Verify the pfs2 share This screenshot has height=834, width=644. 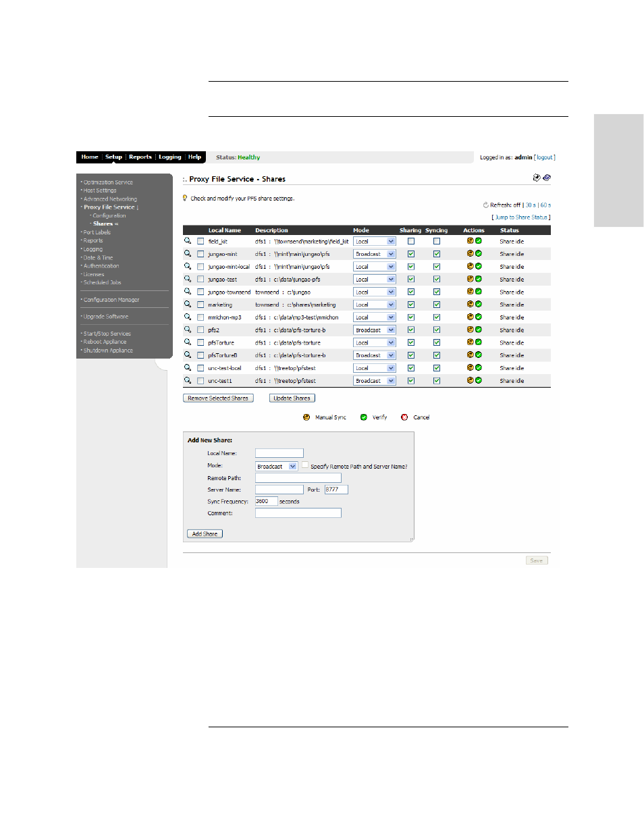tap(479, 330)
